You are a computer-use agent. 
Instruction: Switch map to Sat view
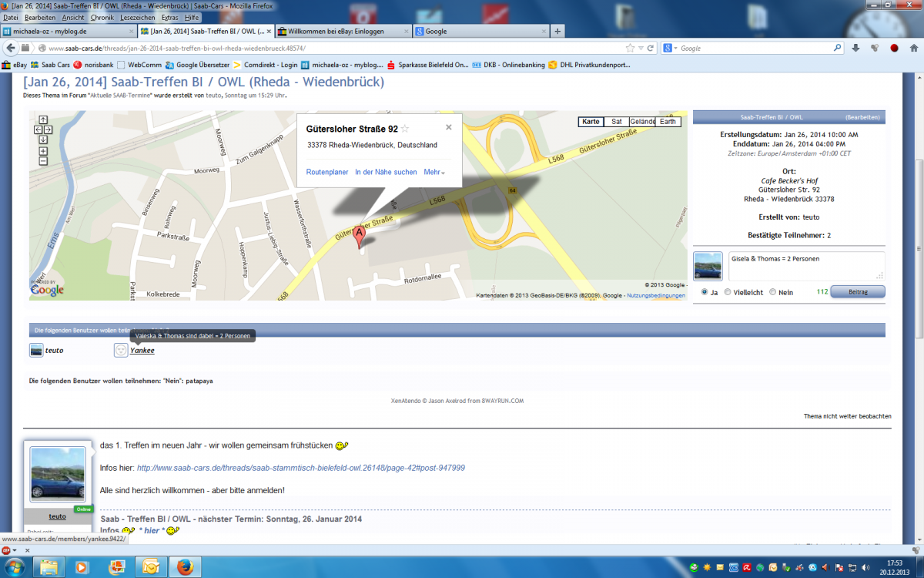tap(617, 122)
